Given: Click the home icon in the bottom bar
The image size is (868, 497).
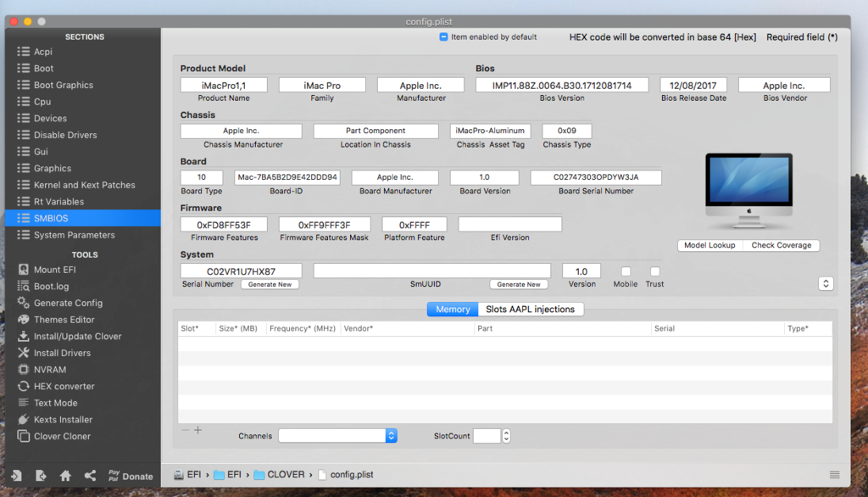Looking at the screenshot, I should tap(65, 476).
